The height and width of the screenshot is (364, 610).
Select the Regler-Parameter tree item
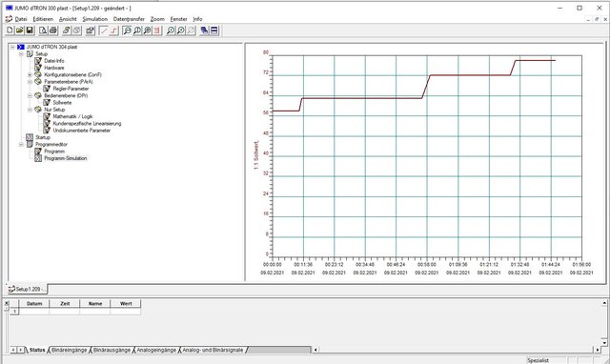point(71,89)
